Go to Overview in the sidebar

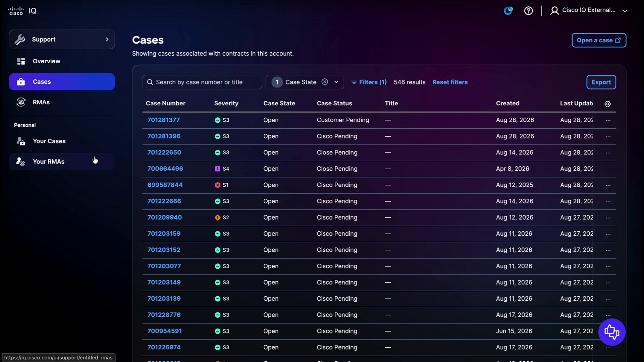(x=62, y=61)
